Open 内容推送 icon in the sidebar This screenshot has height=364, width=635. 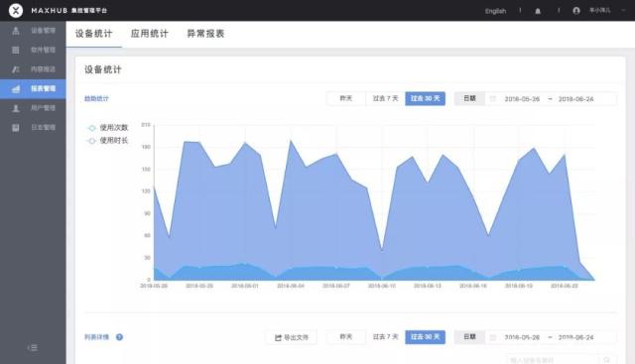pos(16,69)
